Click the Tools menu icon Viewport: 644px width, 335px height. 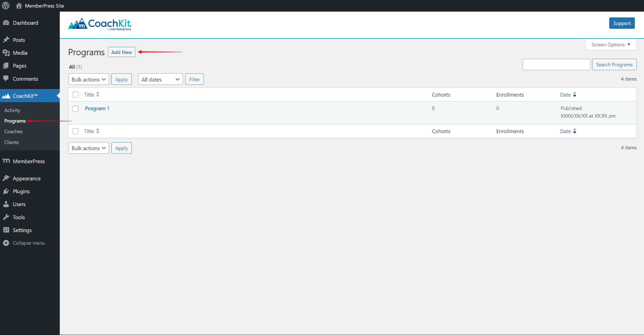[6, 217]
